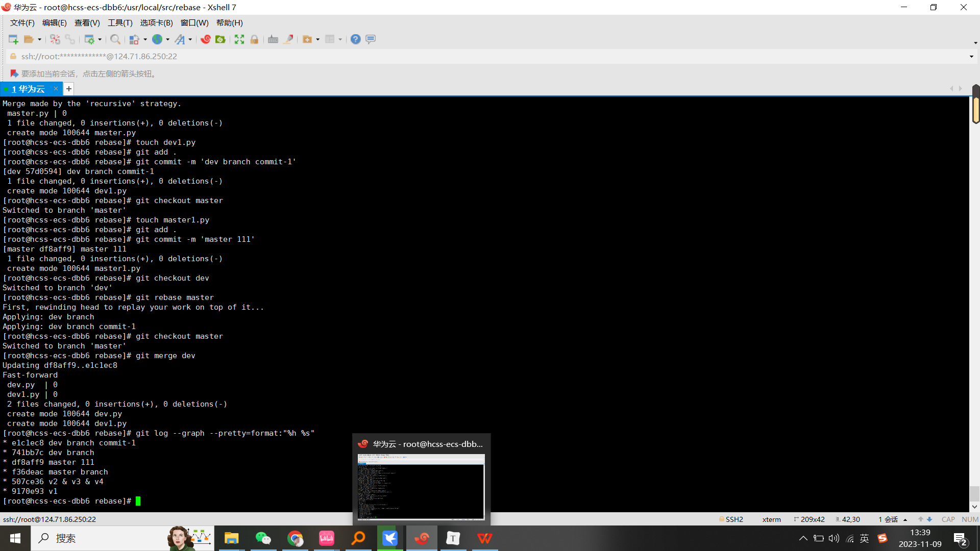Open 工具(T) tools menu
This screenshot has height=551, width=980.
click(118, 22)
